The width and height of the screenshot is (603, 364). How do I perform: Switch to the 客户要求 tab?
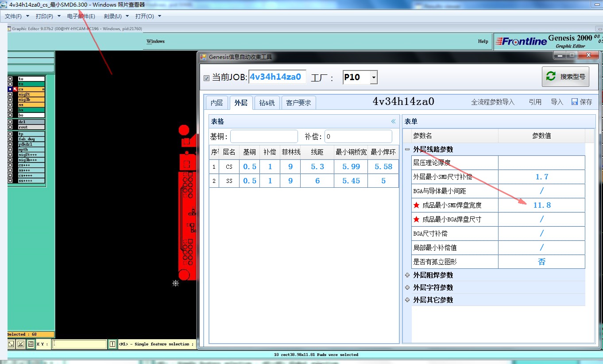tap(298, 103)
